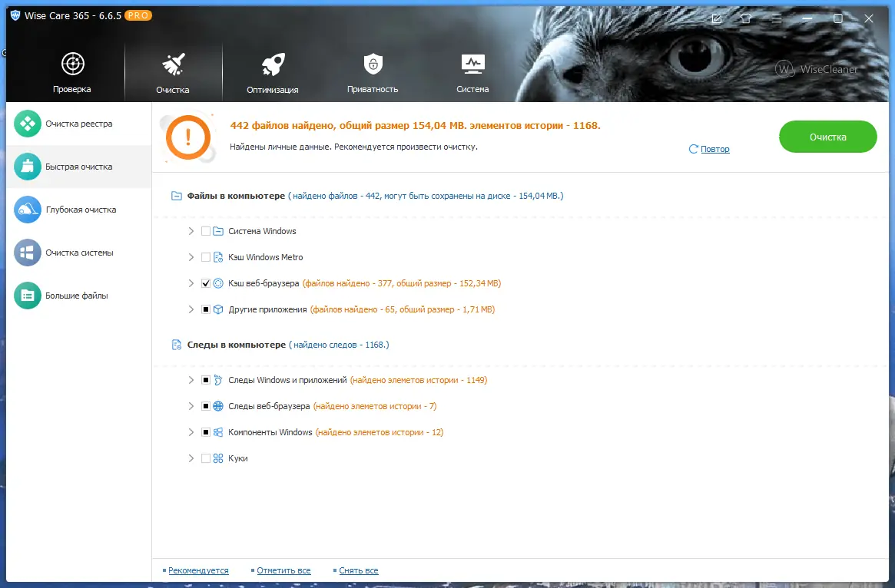The height and width of the screenshot is (588, 895).
Task: Collapse the Файлы в компьютере section icon
Action: point(177,196)
